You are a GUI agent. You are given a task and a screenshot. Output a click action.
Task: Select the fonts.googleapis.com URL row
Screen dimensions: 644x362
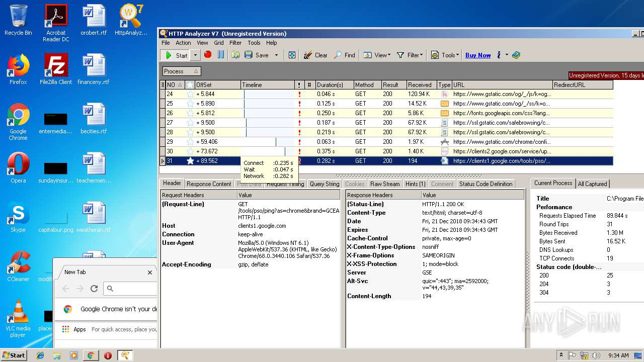click(501, 113)
